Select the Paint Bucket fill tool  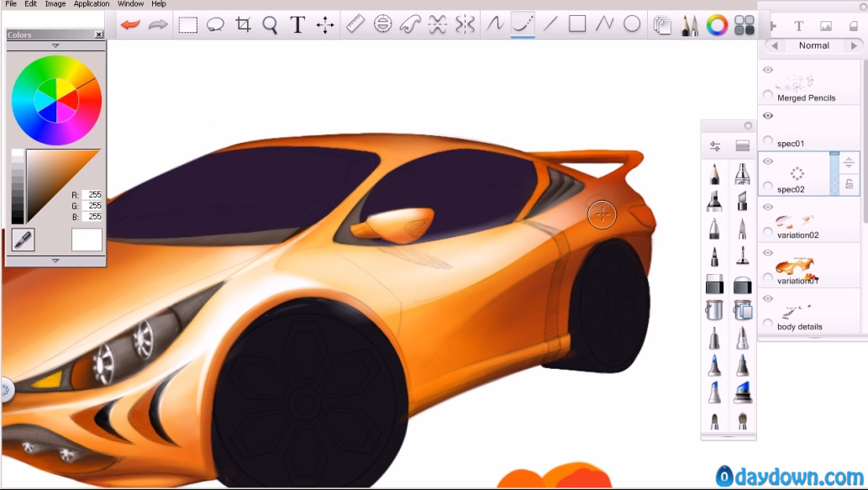(714, 310)
